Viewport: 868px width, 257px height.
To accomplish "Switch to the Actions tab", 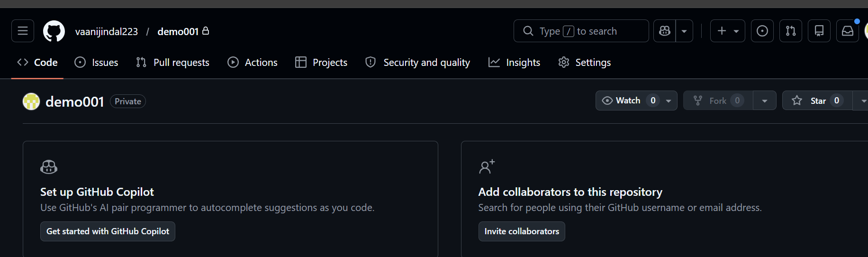I will click(253, 63).
